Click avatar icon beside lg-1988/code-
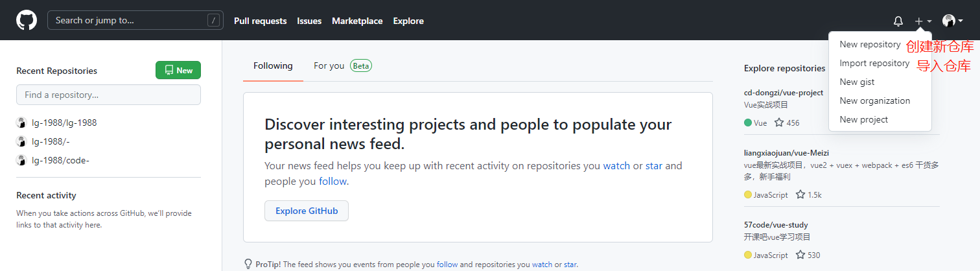This screenshot has width=980, height=271. click(21, 160)
